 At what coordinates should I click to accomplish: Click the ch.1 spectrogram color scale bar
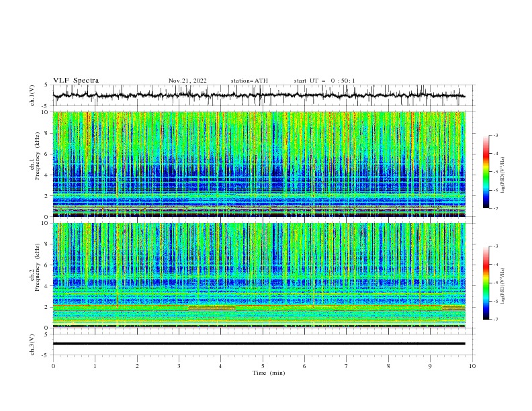point(486,172)
